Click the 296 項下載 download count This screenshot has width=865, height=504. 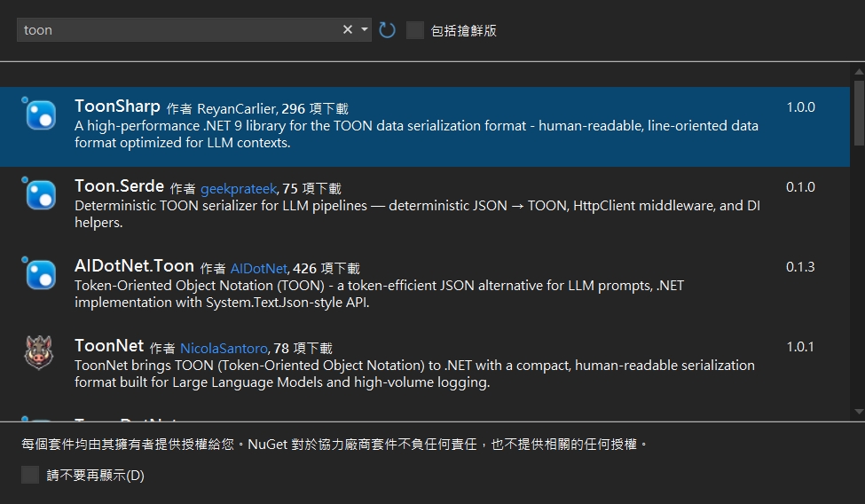tap(315, 109)
